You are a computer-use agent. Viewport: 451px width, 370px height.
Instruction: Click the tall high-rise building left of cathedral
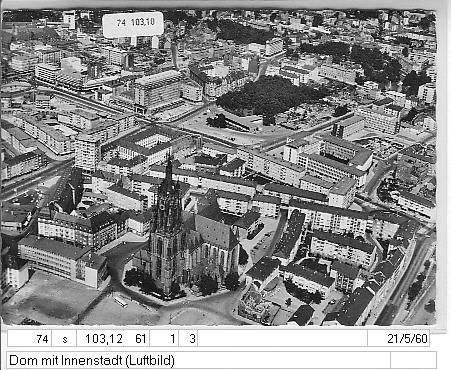87,153
